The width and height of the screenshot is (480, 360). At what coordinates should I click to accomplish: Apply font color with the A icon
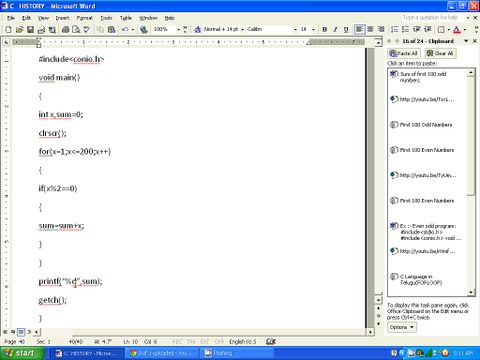click(x=457, y=30)
